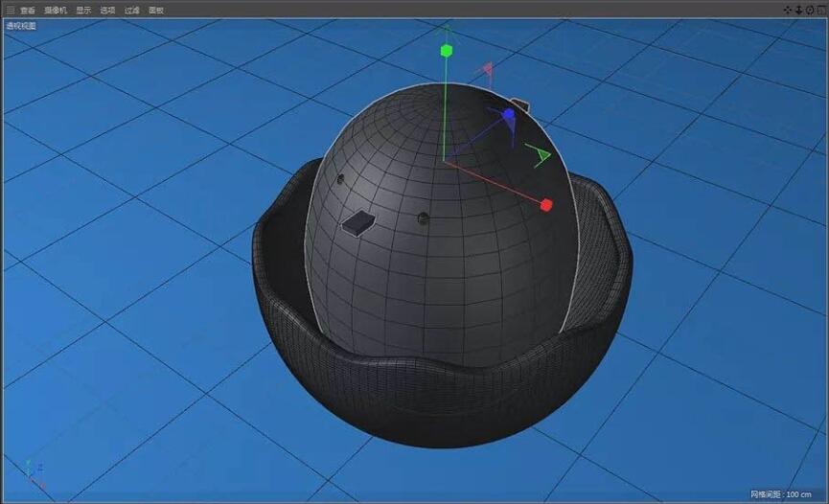This screenshot has width=829, height=504.
Task: Click the world axis indicator in the corner
Action: (35, 474)
